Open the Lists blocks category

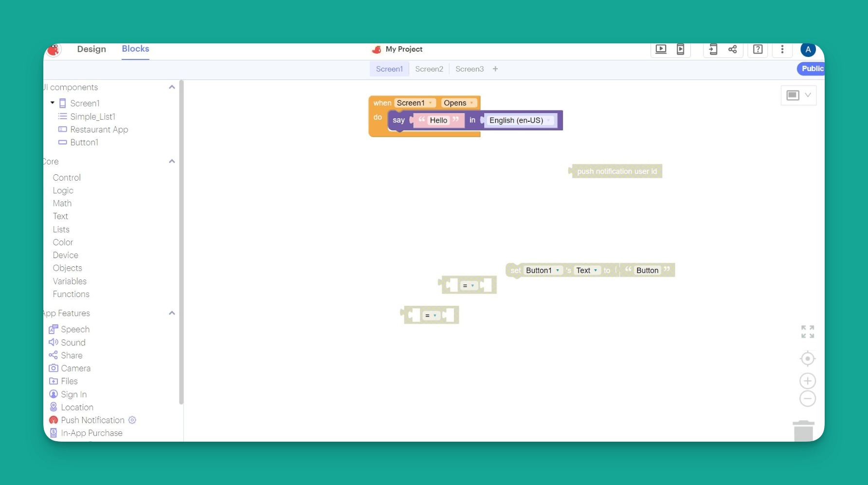tap(61, 229)
